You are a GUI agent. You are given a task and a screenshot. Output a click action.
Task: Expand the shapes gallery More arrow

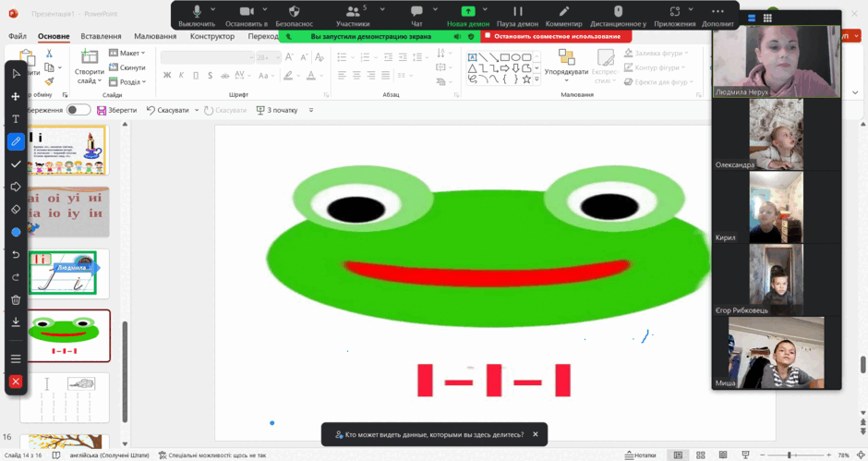click(x=537, y=79)
